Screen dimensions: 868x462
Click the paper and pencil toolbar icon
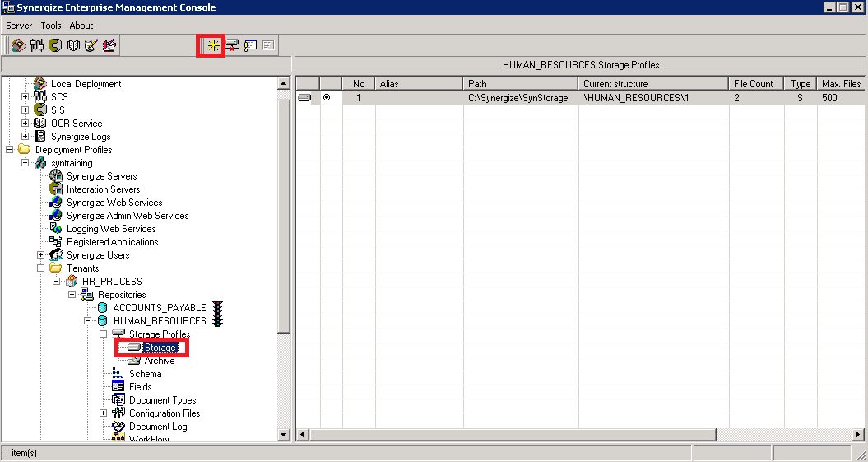pos(91,45)
